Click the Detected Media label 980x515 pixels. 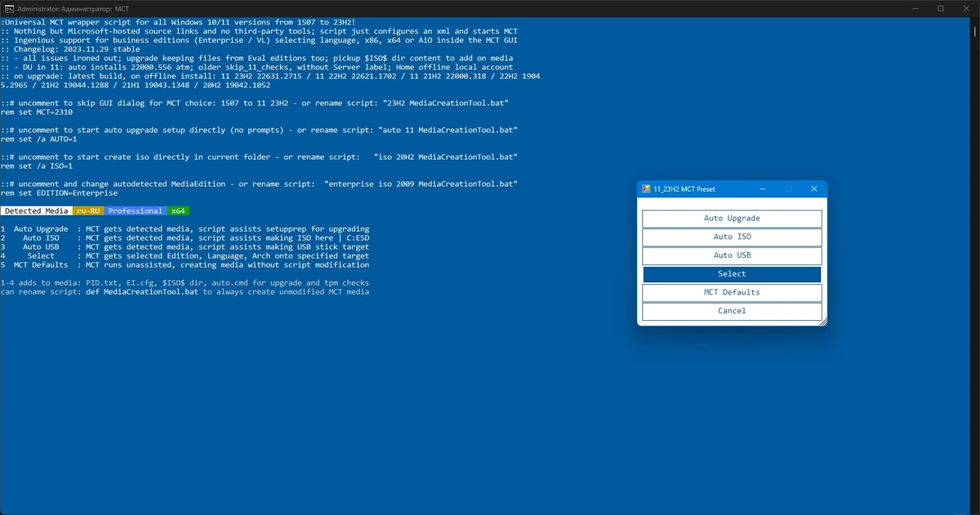coord(36,211)
